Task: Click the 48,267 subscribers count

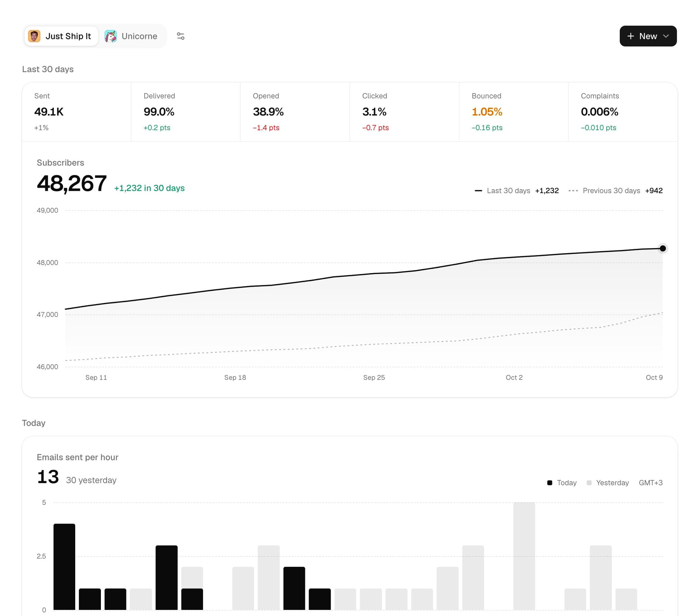Action: tap(72, 183)
